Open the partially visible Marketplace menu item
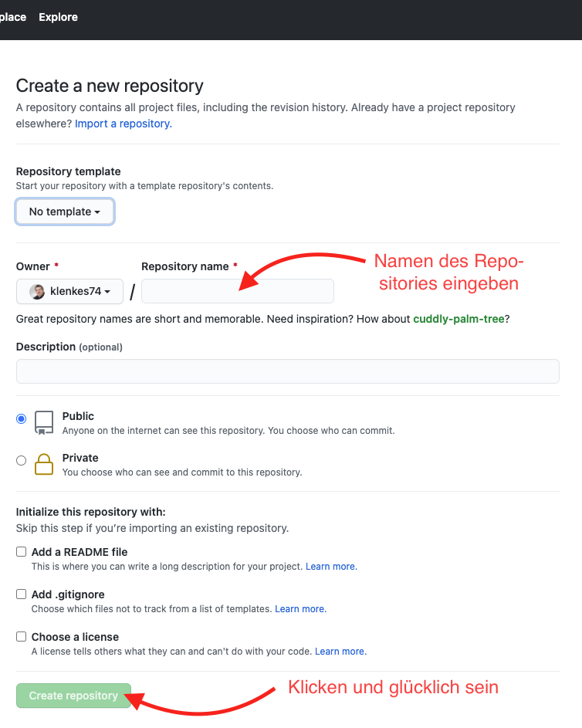Screen dimensions: 582x728 [x=13, y=17]
